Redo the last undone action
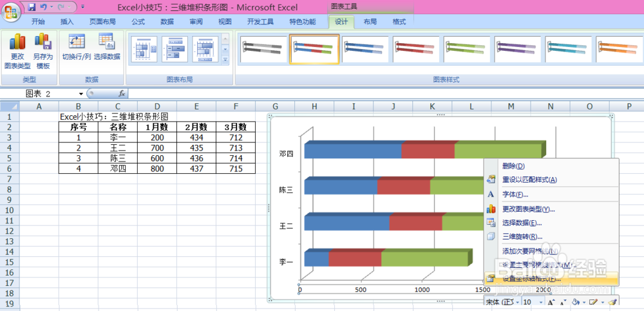The height and width of the screenshot is (311, 644). pyautogui.click(x=61, y=7)
